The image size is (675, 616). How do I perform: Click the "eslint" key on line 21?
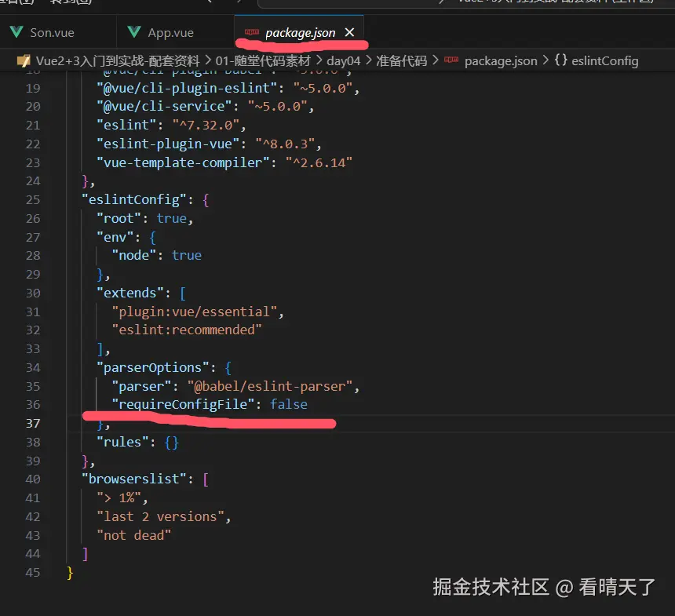coord(126,125)
